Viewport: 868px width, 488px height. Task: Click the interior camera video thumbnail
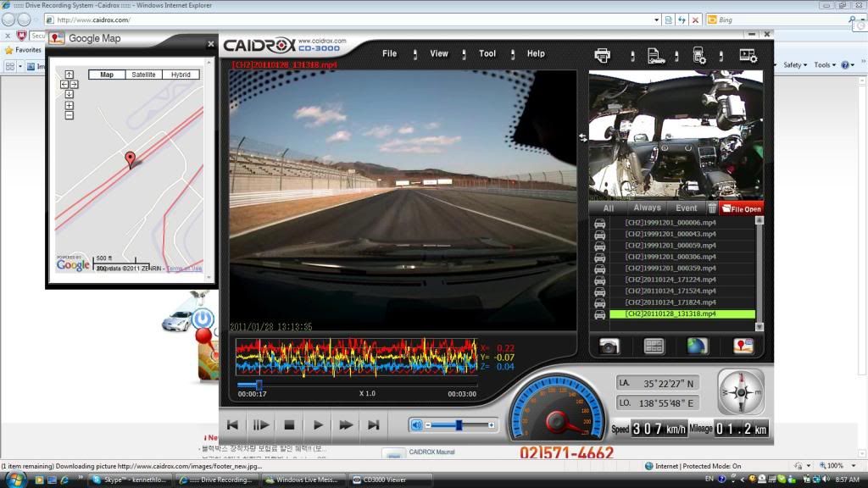pyautogui.click(x=676, y=135)
